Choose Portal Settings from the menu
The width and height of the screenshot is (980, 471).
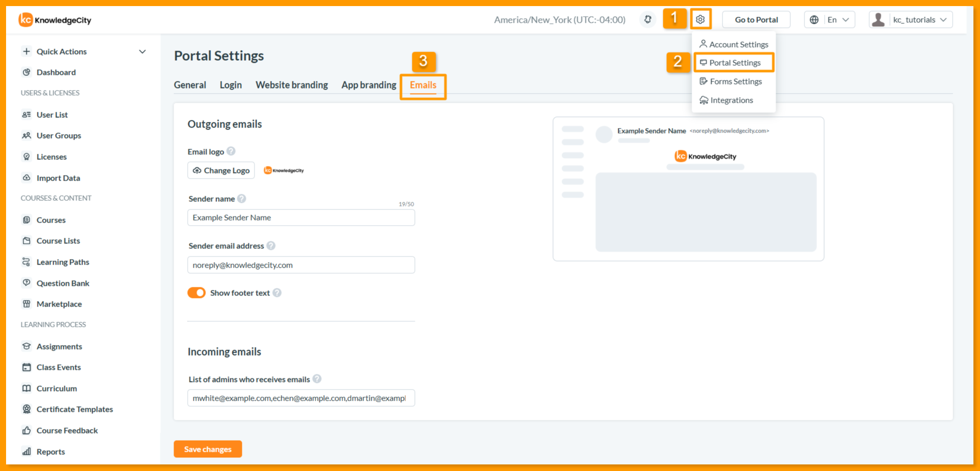(734, 63)
